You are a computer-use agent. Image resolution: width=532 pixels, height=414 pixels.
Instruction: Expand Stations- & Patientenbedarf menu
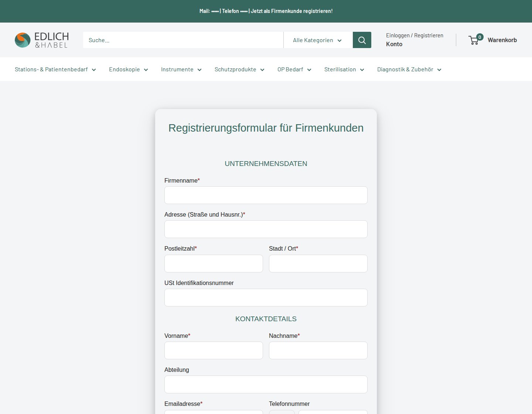(55, 69)
